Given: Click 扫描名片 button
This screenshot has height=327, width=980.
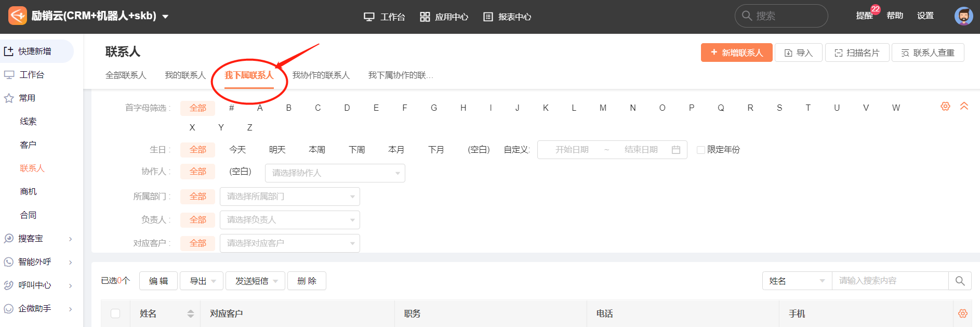Looking at the screenshot, I should (x=857, y=53).
